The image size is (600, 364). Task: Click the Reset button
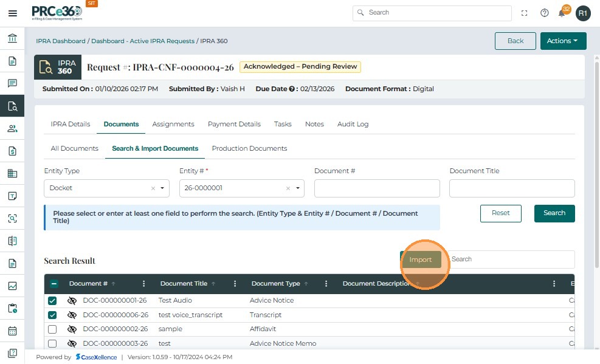click(501, 213)
